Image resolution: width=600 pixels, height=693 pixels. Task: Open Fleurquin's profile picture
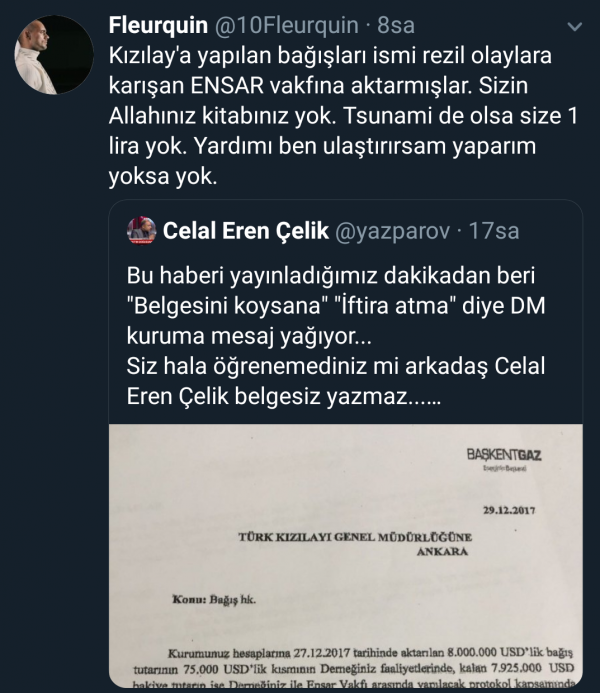(54, 55)
